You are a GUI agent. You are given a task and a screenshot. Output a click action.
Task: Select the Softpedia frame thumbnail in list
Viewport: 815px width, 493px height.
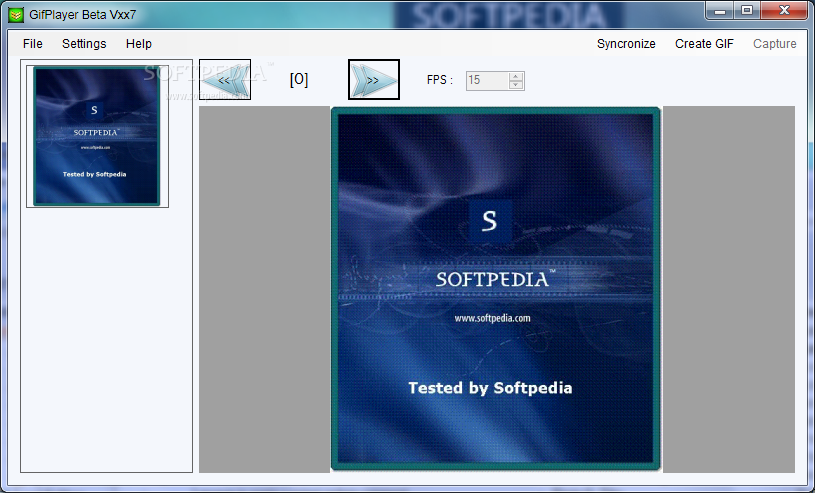pyautogui.click(x=97, y=136)
